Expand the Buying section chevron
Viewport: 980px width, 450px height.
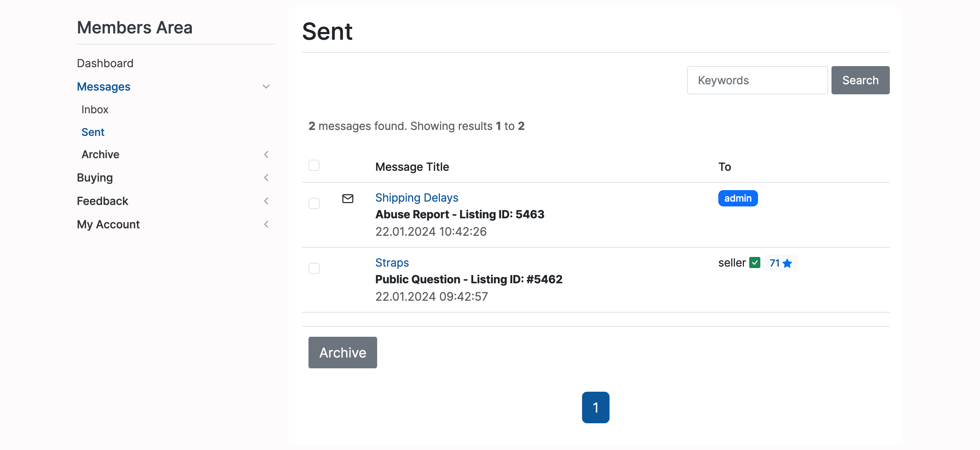click(x=266, y=177)
